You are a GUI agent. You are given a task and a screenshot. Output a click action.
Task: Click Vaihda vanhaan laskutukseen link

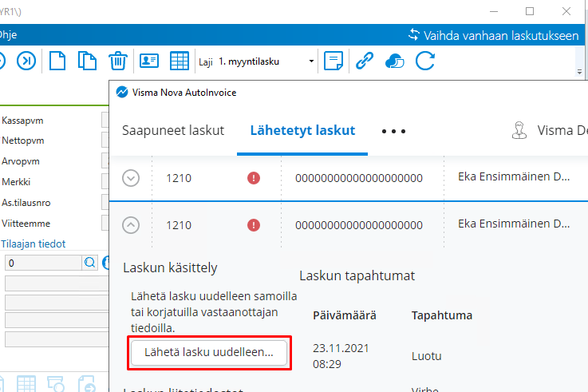pos(501,35)
